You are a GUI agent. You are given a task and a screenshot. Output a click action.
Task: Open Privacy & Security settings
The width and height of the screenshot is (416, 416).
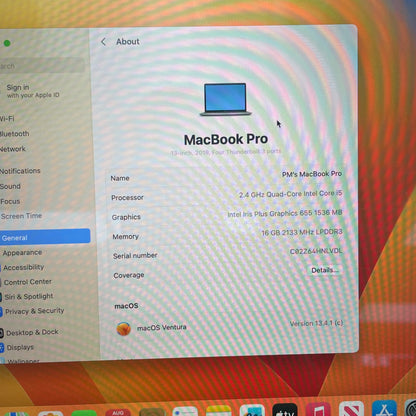pos(34,311)
